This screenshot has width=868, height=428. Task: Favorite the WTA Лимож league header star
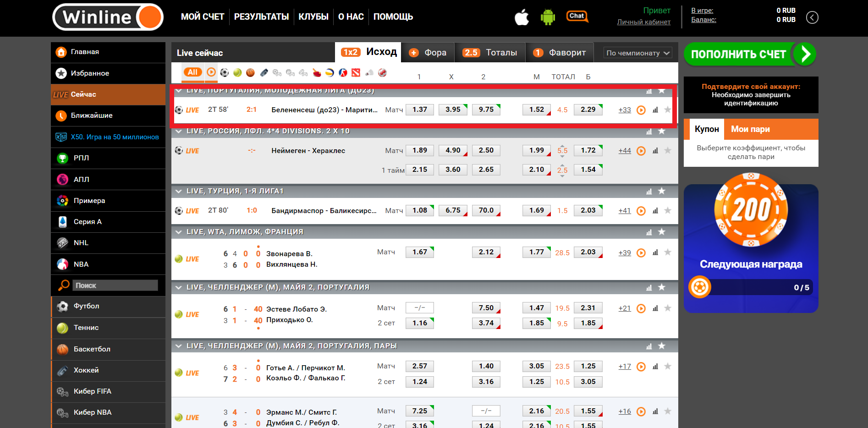click(x=662, y=232)
